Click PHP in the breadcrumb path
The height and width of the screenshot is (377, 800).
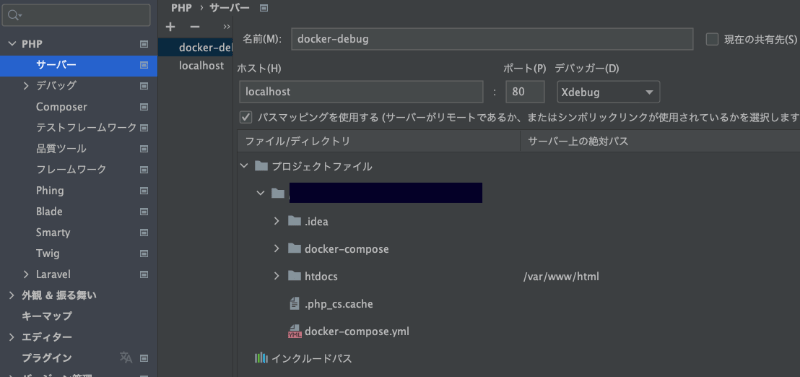pyautogui.click(x=182, y=8)
